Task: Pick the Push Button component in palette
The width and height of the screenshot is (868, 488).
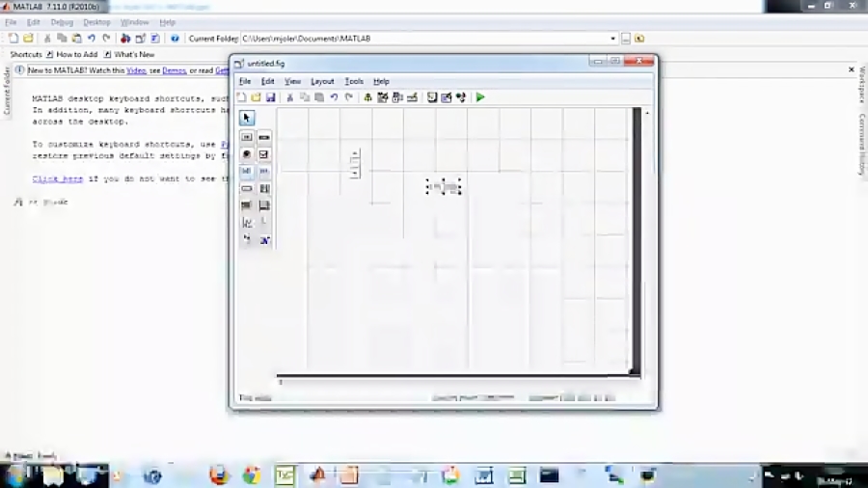Action: [247, 137]
